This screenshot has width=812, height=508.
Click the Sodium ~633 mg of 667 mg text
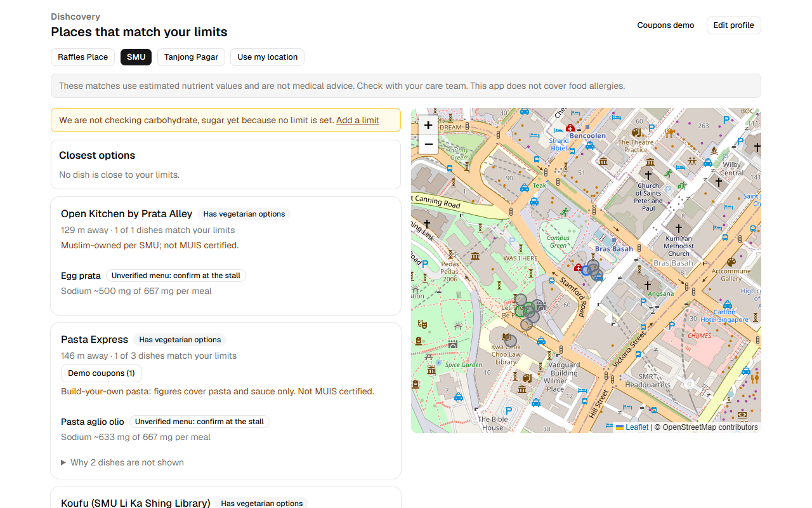(136, 437)
